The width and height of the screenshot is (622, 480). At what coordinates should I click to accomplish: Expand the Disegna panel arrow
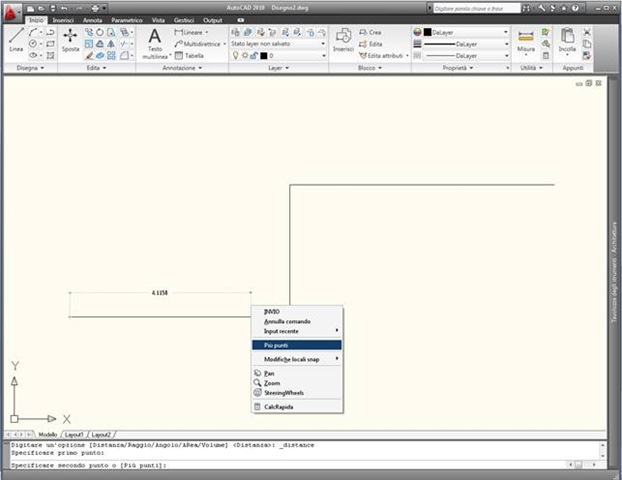(x=42, y=68)
